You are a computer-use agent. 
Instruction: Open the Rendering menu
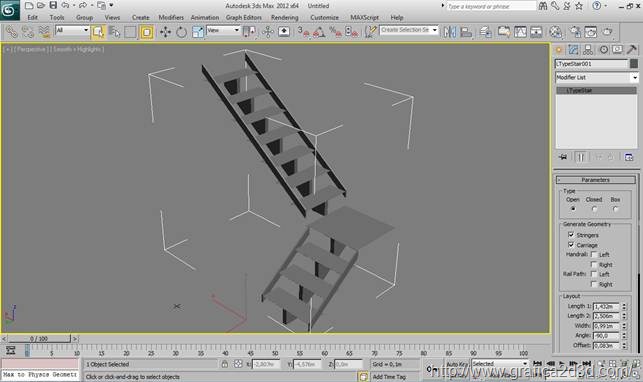pyautogui.click(x=285, y=18)
